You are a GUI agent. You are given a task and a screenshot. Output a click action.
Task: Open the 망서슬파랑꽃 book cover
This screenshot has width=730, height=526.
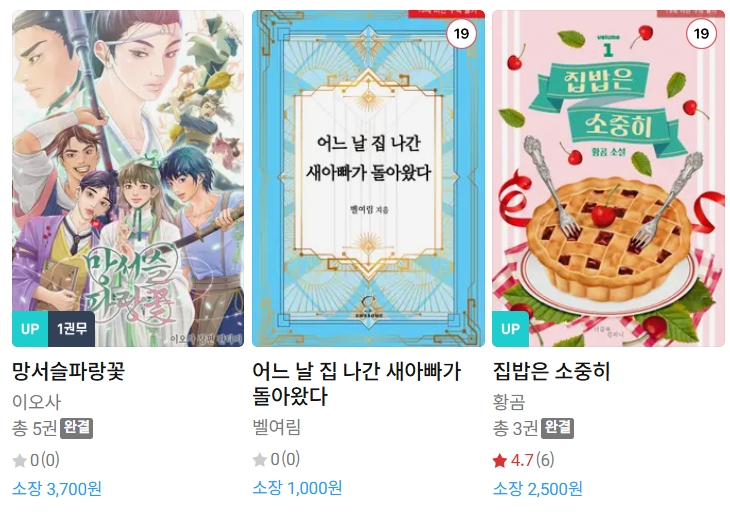[128, 178]
